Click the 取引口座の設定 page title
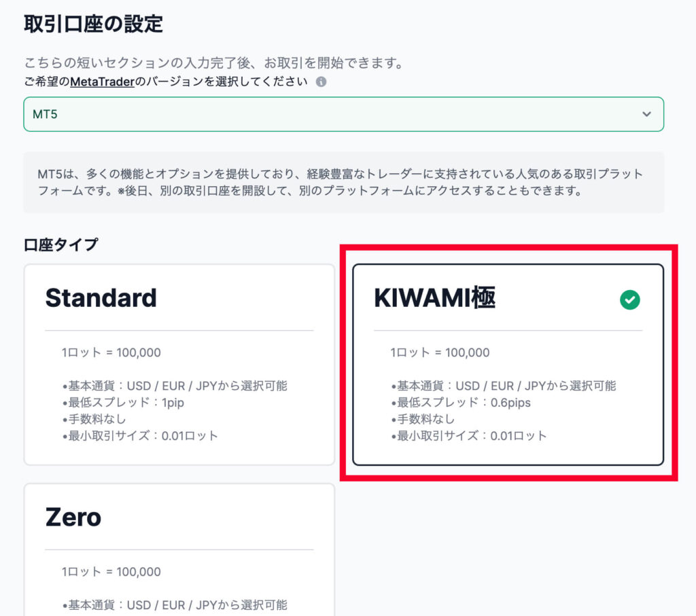The height and width of the screenshot is (616, 696). click(94, 24)
